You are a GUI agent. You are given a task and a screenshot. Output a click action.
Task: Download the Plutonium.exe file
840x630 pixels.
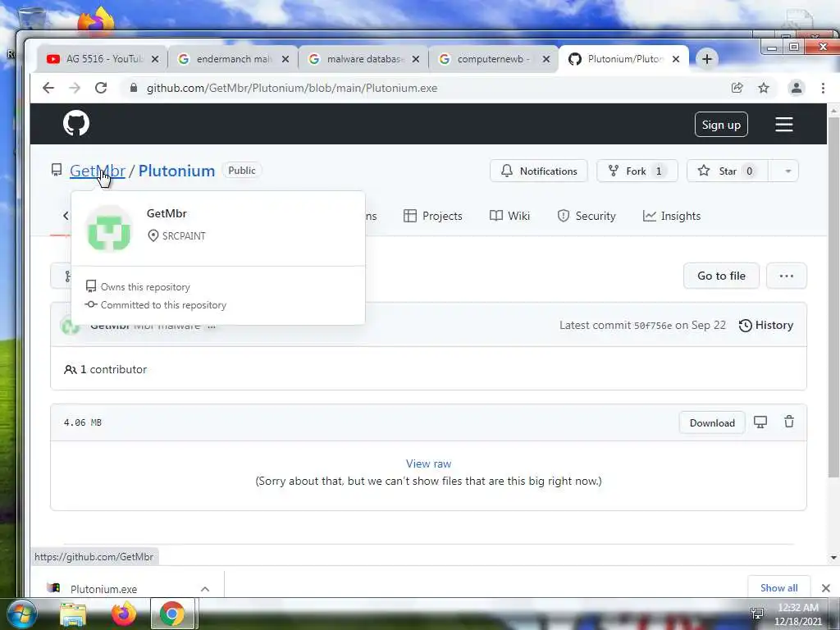pos(712,422)
